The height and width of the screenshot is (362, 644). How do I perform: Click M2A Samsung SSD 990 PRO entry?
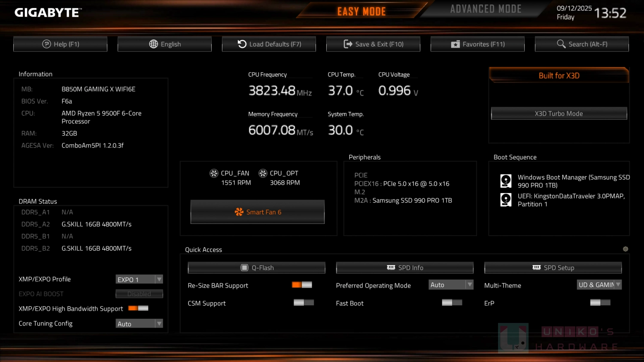click(403, 200)
